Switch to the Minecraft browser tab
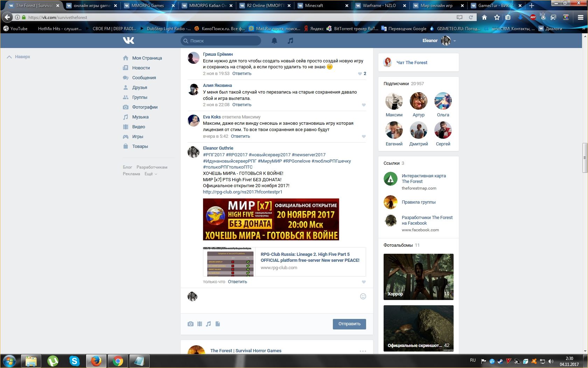Viewport: 588px width, 368px height. click(314, 6)
